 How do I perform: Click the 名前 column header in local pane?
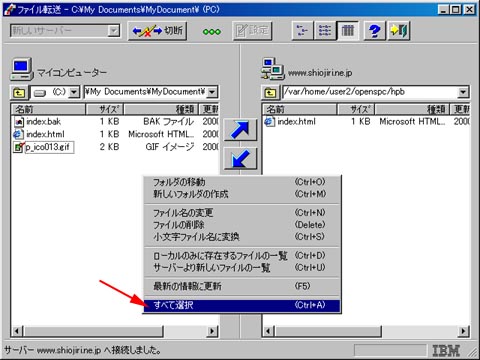point(49,109)
